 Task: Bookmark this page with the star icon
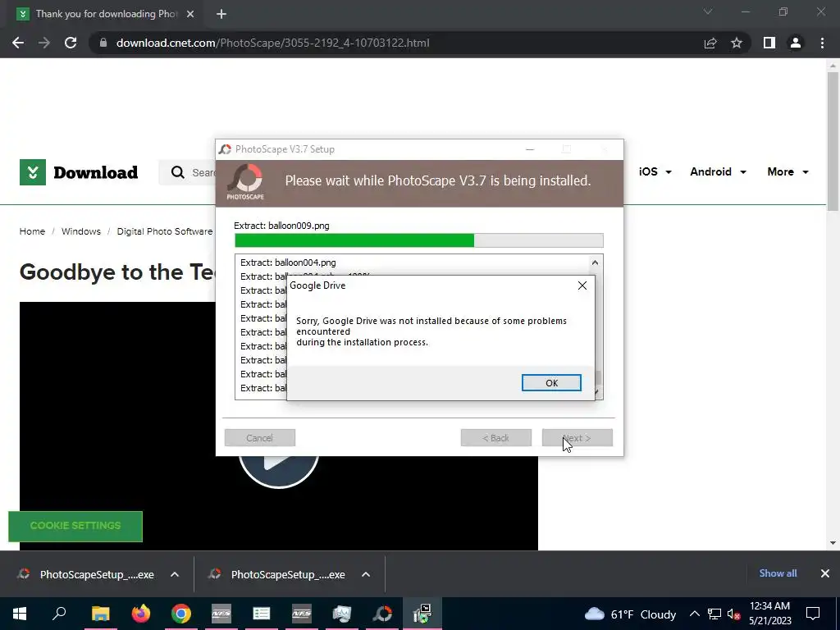click(737, 43)
